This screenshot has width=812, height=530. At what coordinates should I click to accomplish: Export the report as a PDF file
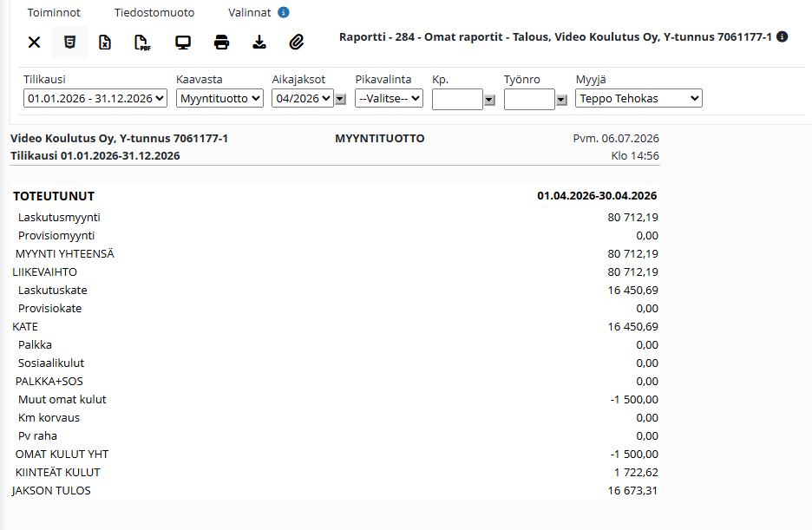(142, 43)
